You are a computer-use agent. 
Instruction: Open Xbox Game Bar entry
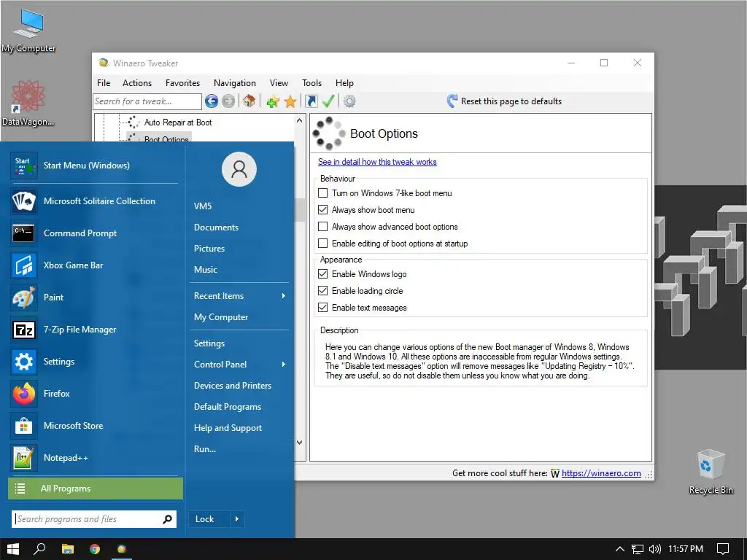pyautogui.click(x=96, y=265)
